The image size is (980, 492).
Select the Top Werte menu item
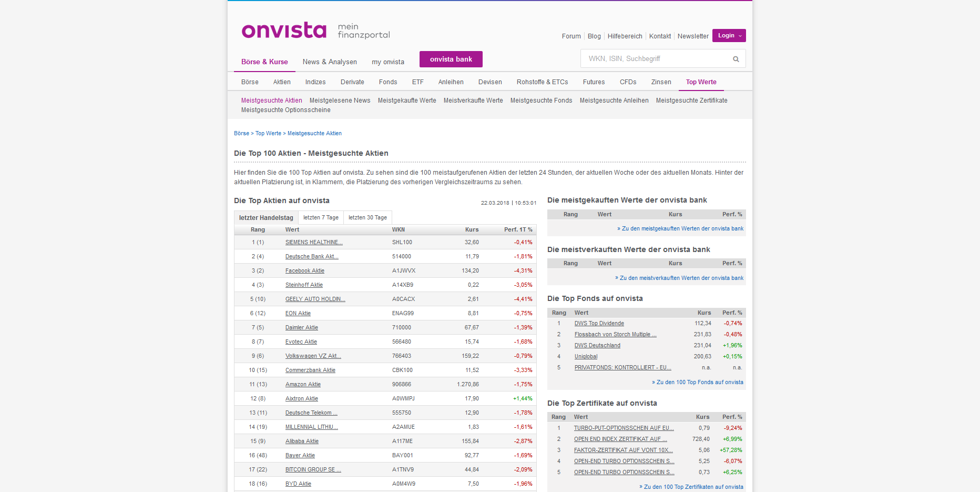(x=701, y=82)
